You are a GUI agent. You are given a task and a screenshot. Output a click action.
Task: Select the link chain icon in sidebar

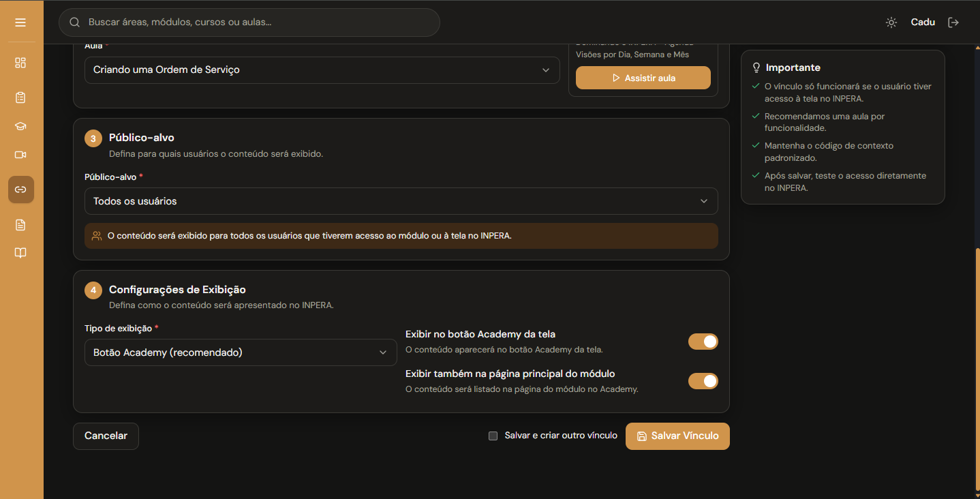[x=20, y=190]
